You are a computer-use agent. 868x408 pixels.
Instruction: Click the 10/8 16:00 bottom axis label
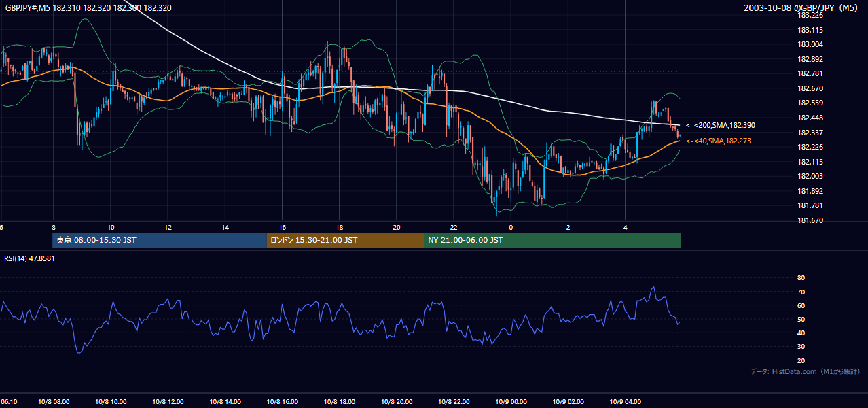[283, 402]
